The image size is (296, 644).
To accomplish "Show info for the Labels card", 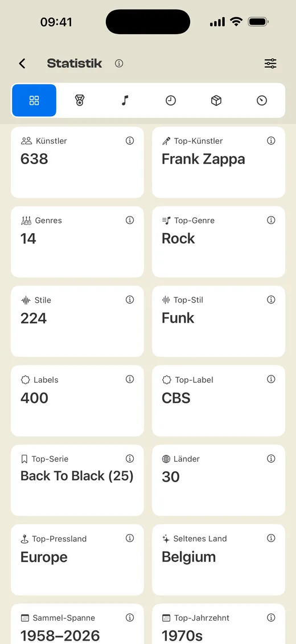I will [x=130, y=380].
